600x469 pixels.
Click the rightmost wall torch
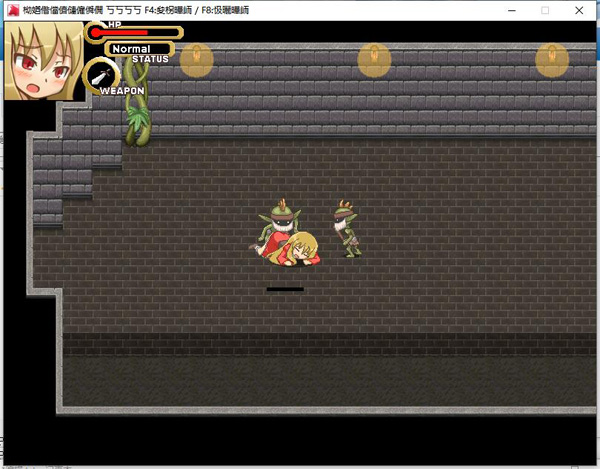point(552,60)
